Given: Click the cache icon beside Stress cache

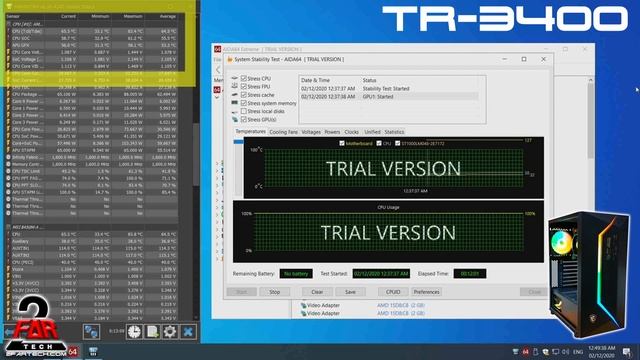Looking at the screenshot, I should 235,94.
